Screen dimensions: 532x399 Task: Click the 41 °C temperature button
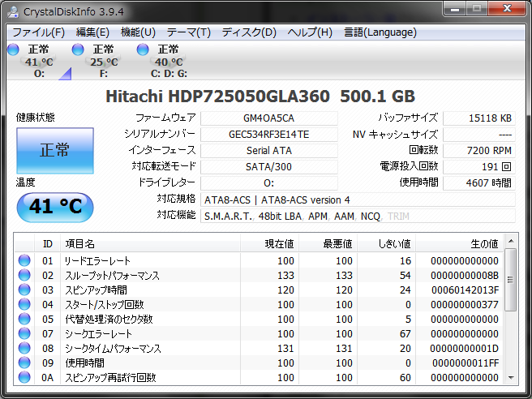[x=55, y=207]
